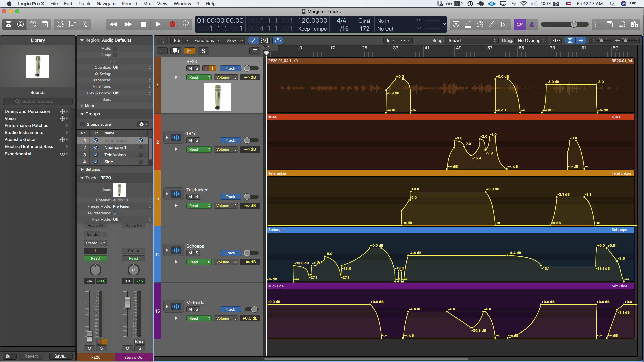Click the Audio FX slot on RE20 strip

(x=96, y=225)
